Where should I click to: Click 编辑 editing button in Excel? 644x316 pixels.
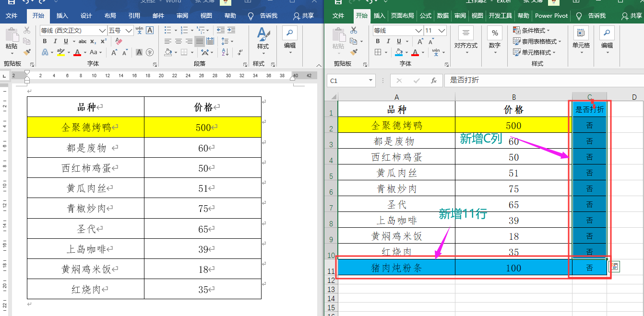pyautogui.click(x=607, y=40)
